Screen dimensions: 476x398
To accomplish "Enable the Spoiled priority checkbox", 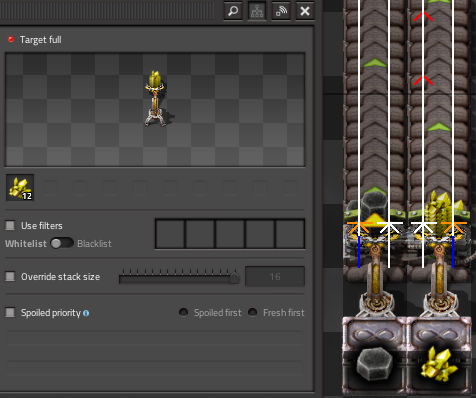I will (x=10, y=313).
